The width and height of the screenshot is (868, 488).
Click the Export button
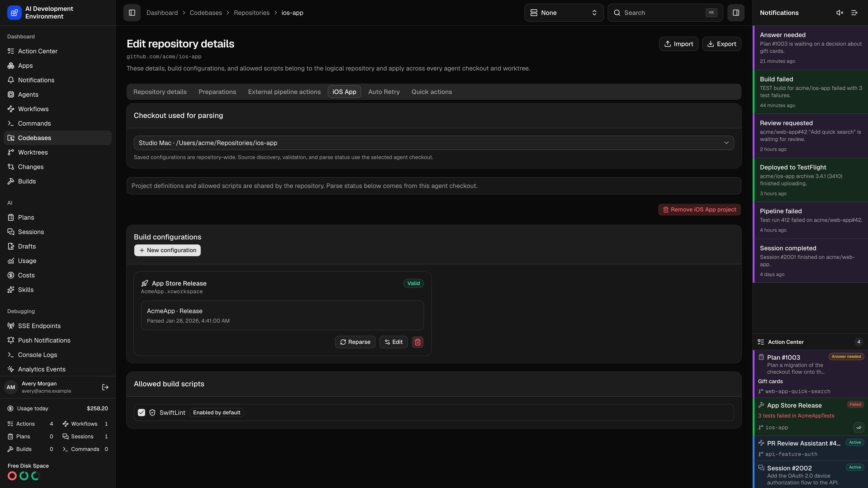[x=722, y=44]
